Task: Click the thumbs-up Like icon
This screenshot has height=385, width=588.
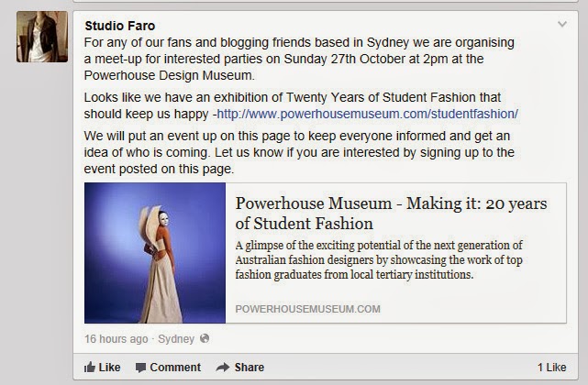Action: [90, 368]
